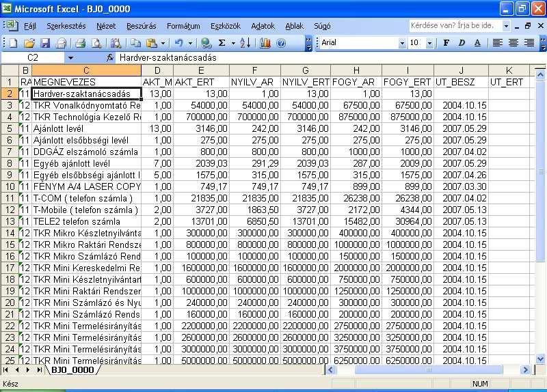The image size is (547, 392).
Task: Click Excel document icon in menu bar
Action: click(x=11, y=25)
